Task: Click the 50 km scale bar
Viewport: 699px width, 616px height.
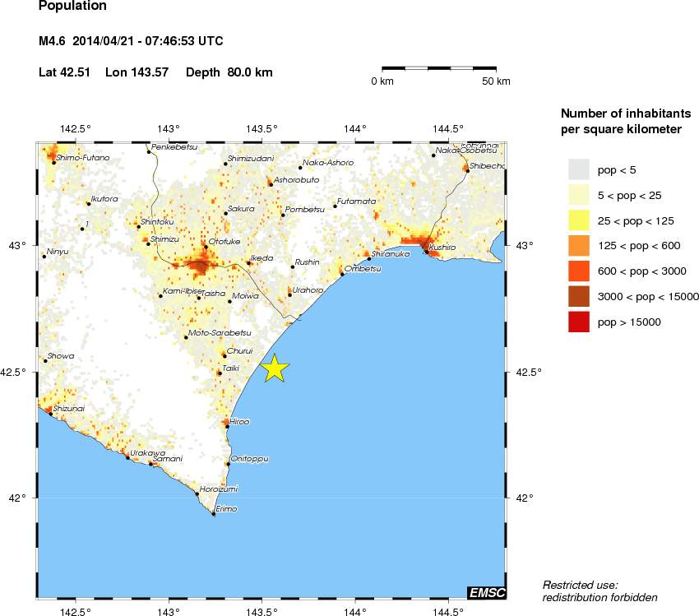Action: coord(439,68)
